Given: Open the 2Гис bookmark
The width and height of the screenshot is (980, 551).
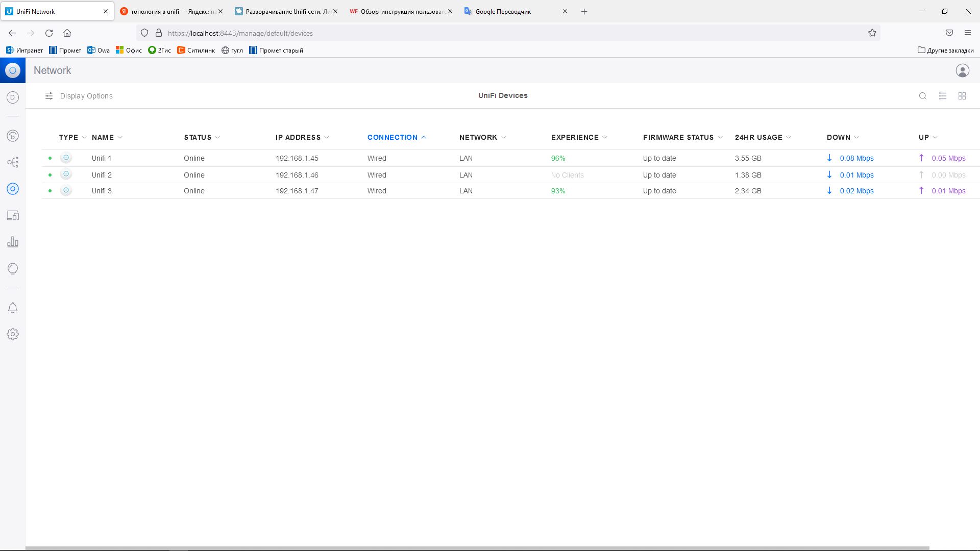Looking at the screenshot, I should [x=159, y=50].
